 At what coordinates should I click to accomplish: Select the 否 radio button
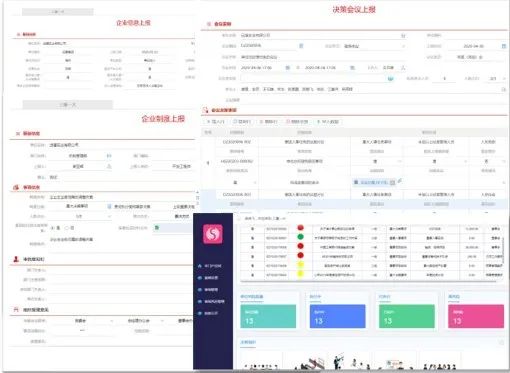click(x=67, y=228)
